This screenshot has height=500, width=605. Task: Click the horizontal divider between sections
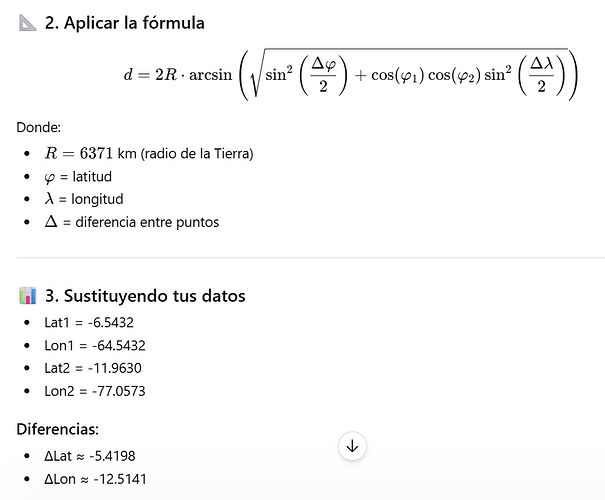coord(311,257)
